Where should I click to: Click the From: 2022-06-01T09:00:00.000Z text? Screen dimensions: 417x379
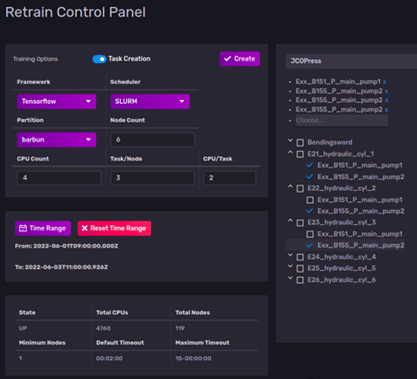[x=66, y=246]
